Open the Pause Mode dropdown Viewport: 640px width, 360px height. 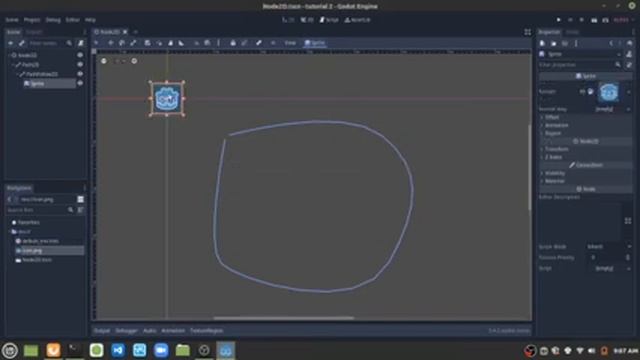point(609,247)
